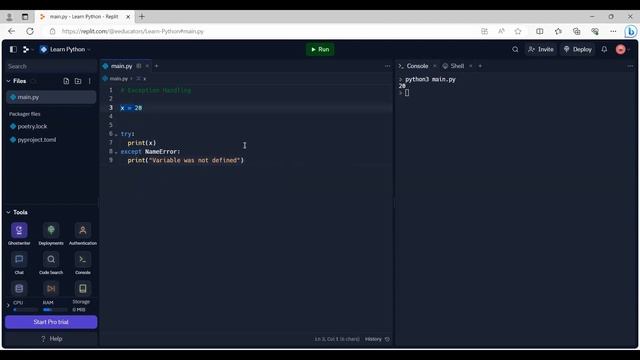640x360 pixels.
Task: Focus the sidebar Search field
Action: pos(51,66)
